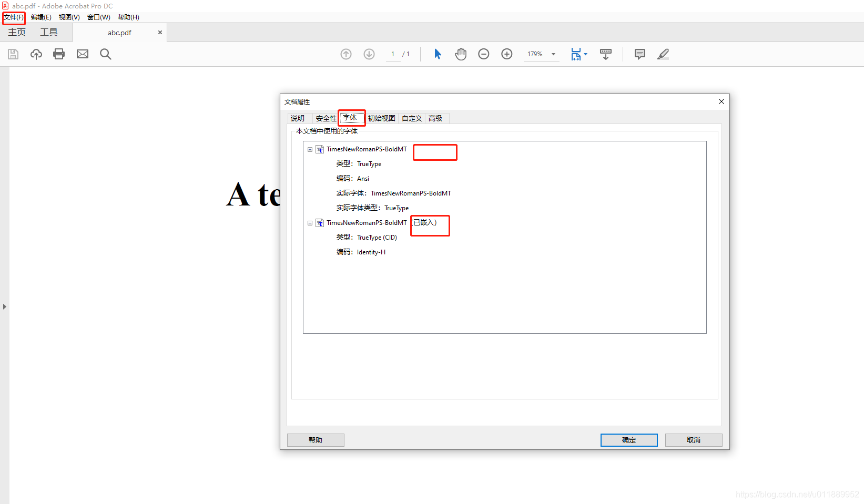Collapse the embedded TimesNewRomanPS-BoldMT entry
This screenshot has width=864, height=504.
click(x=310, y=223)
